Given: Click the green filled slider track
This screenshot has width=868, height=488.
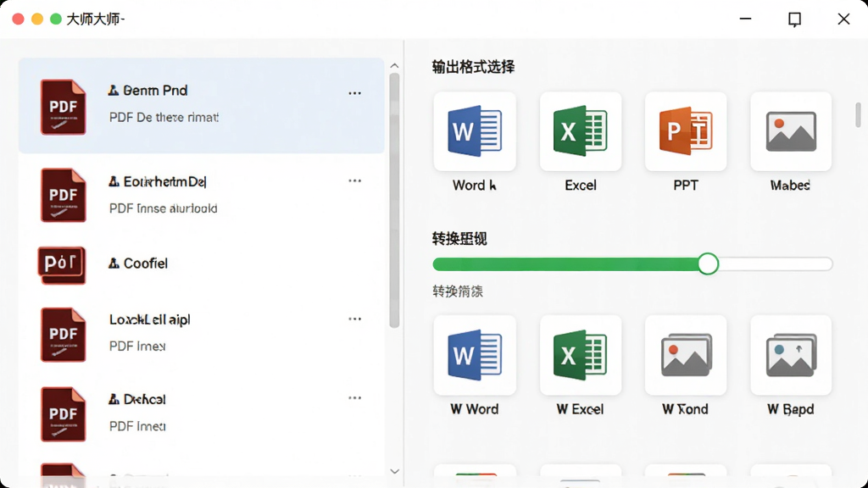Looking at the screenshot, I should click(x=565, y=264).
